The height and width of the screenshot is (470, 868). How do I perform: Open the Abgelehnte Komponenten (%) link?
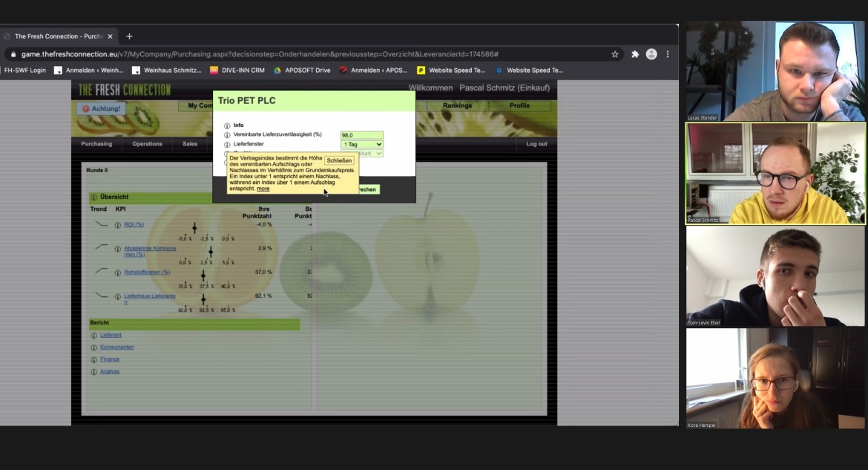point(150,252)
